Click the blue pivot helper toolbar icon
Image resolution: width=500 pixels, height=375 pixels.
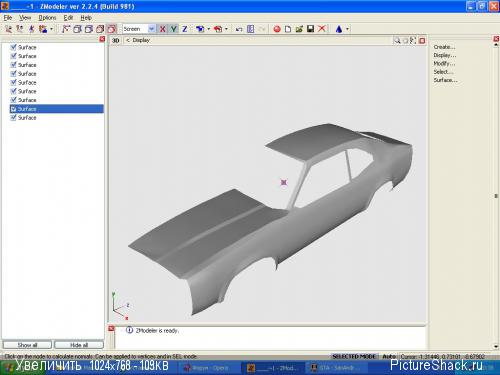(200, 29)
